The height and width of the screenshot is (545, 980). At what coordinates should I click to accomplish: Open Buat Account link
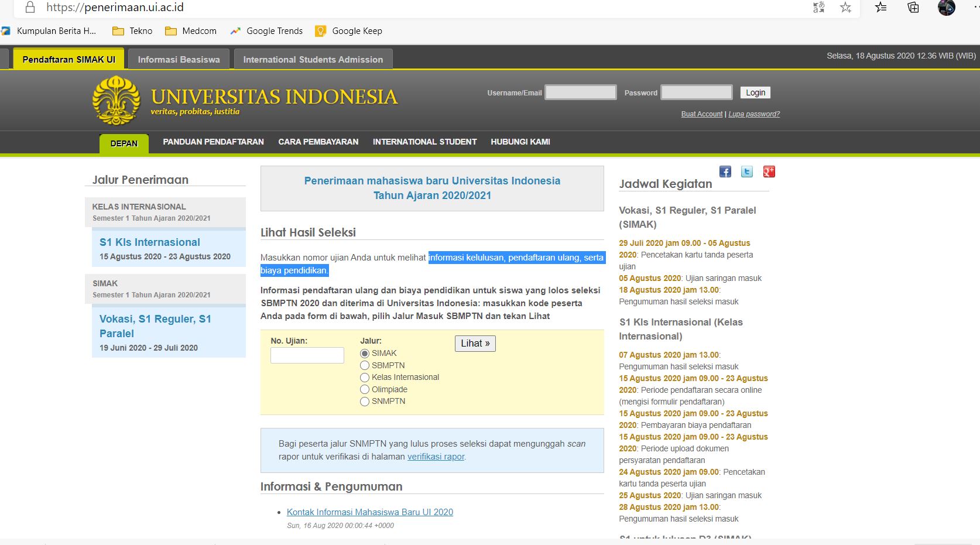pyautogui.click(x=702, y=114)
